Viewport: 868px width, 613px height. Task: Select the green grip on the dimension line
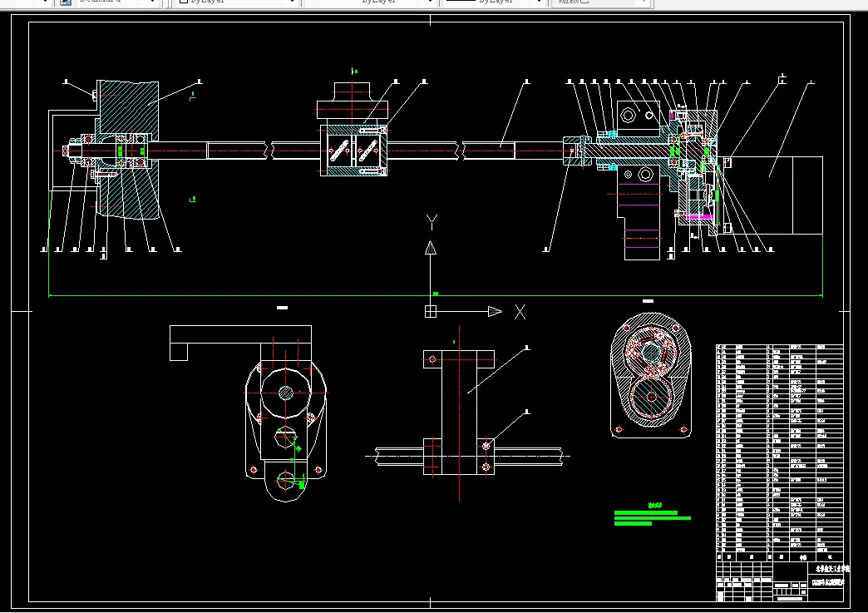[x=436, y=294]
